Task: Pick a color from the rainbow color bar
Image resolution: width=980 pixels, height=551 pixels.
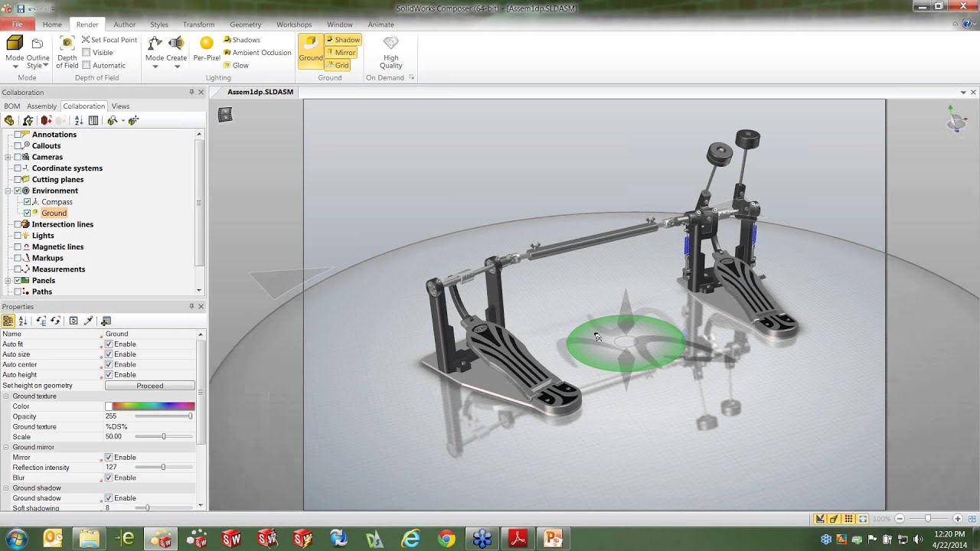Action: [x=154, y=406]
